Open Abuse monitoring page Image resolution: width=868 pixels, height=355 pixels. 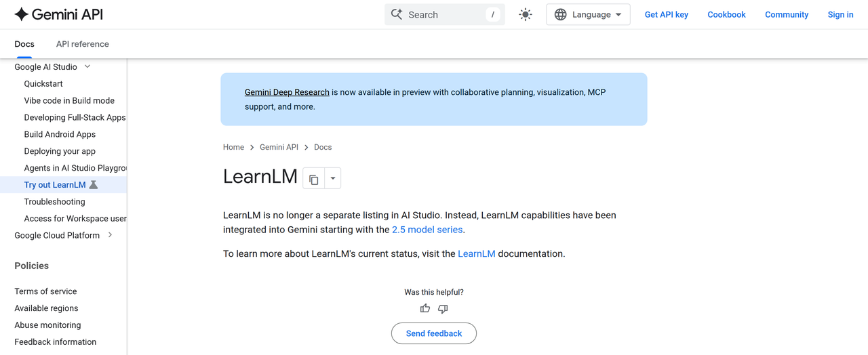pos(47,325)
